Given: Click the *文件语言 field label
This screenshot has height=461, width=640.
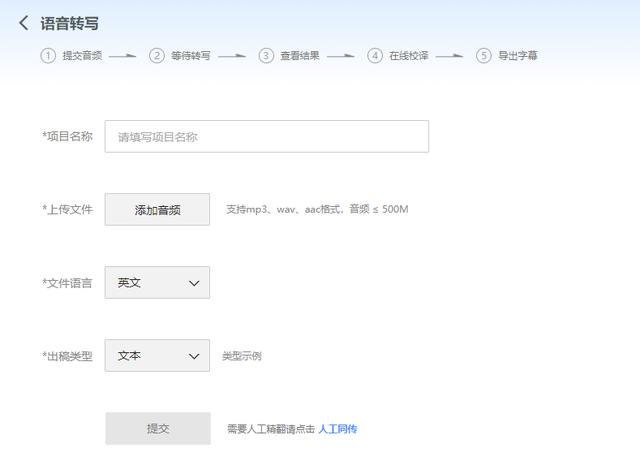Looking at the screenshot, I should 68,283.
